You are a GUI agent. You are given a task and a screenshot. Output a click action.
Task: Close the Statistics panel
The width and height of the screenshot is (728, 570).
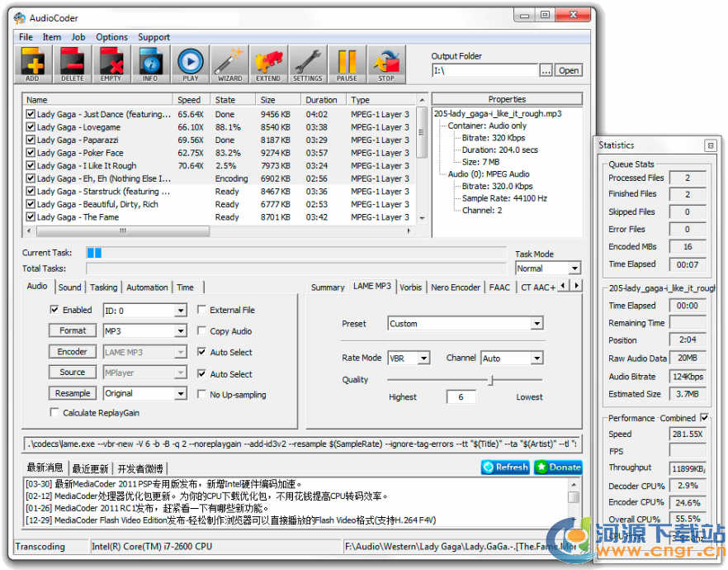[710, 145]
